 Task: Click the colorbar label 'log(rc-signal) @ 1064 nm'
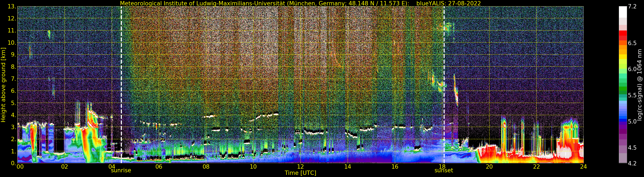639,85
